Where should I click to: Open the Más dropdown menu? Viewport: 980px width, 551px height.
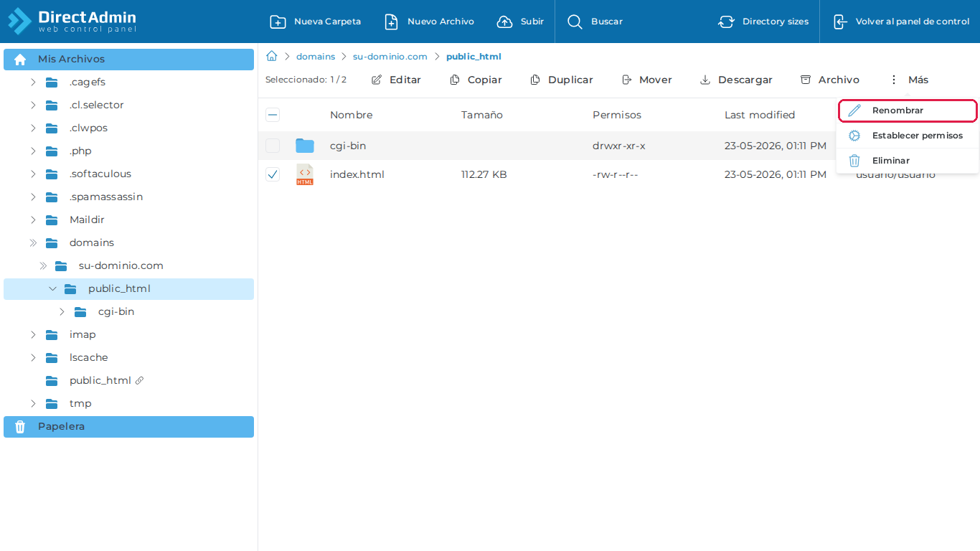point(909,80)
